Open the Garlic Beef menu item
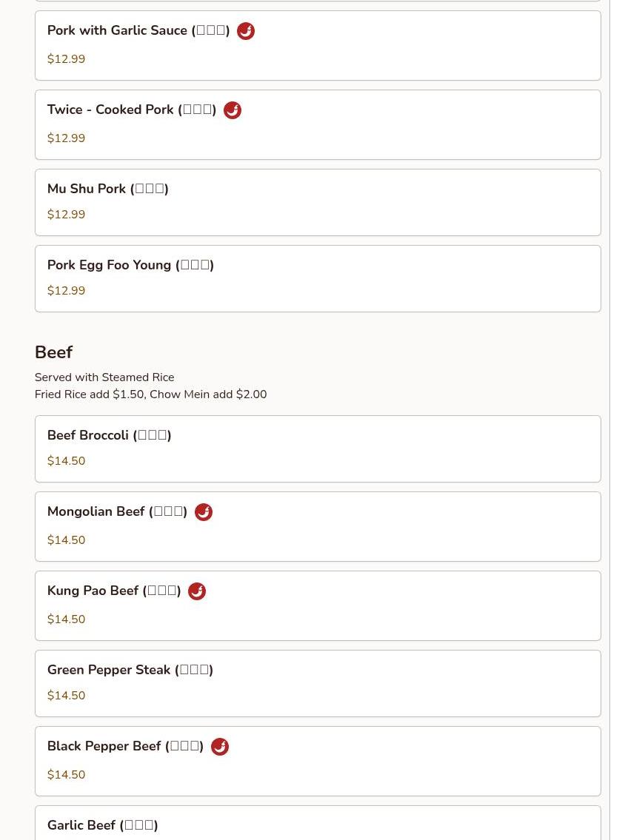The width and height of the screenshot is (625, 840). tap(102, 825)
